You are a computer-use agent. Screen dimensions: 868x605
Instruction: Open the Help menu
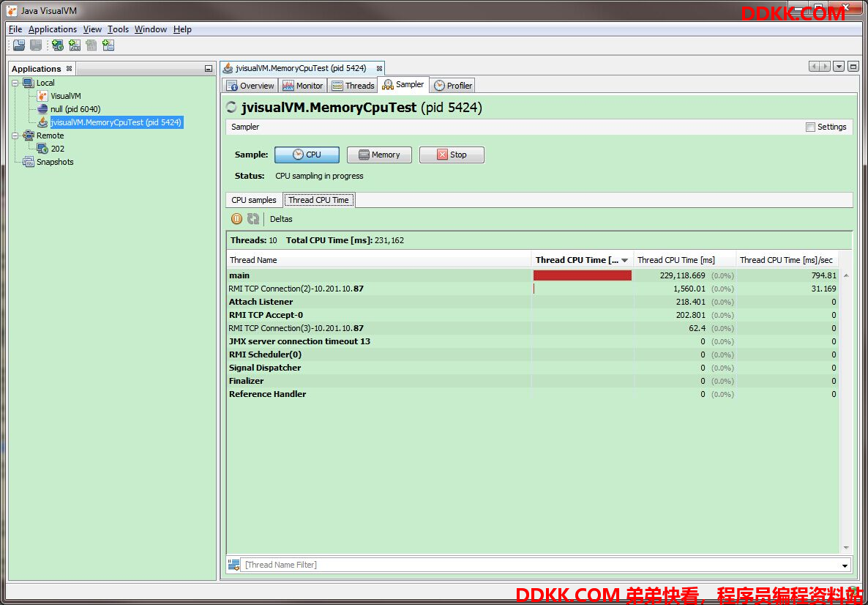(182, 29)
